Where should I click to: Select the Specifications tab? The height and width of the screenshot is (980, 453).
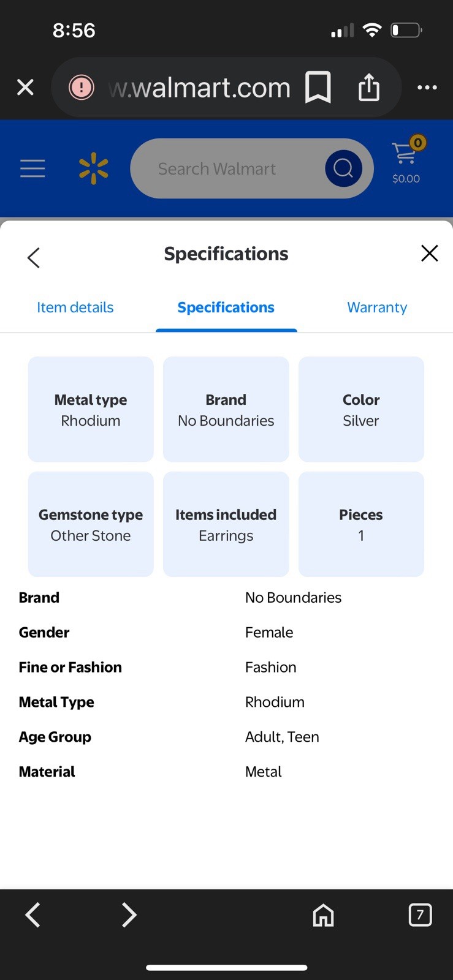tap(226, 307)
